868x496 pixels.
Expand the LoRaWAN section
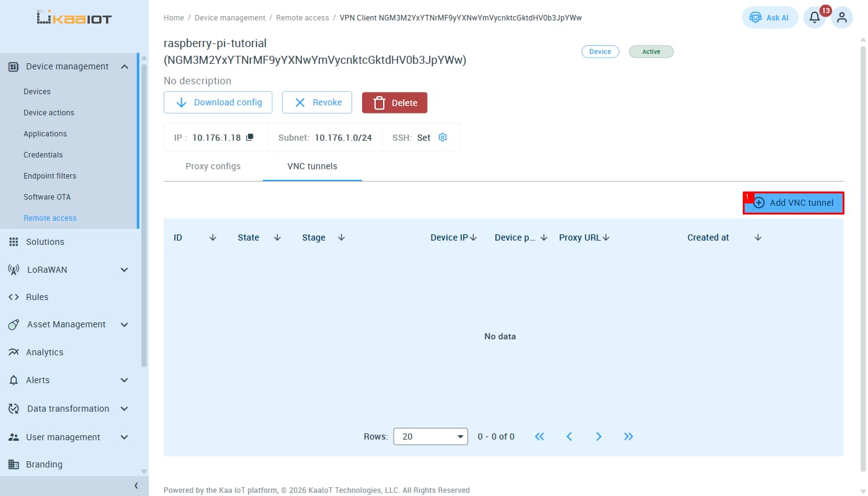pos(124,270)
